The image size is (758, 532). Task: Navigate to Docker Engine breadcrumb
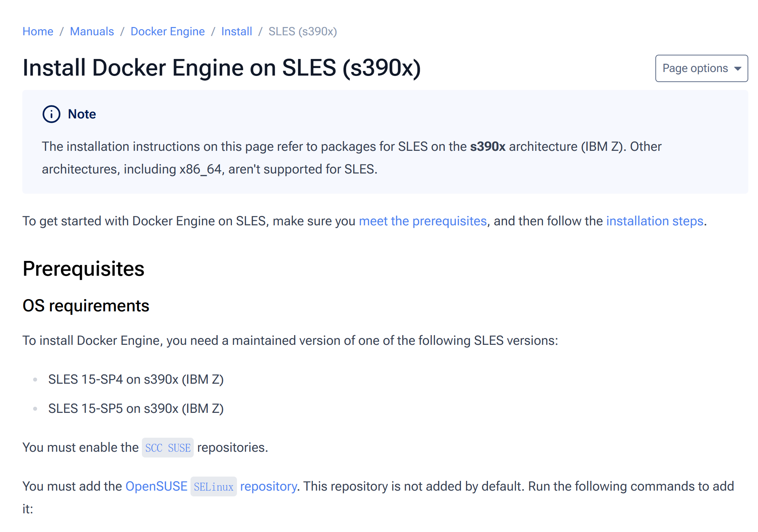167,31
